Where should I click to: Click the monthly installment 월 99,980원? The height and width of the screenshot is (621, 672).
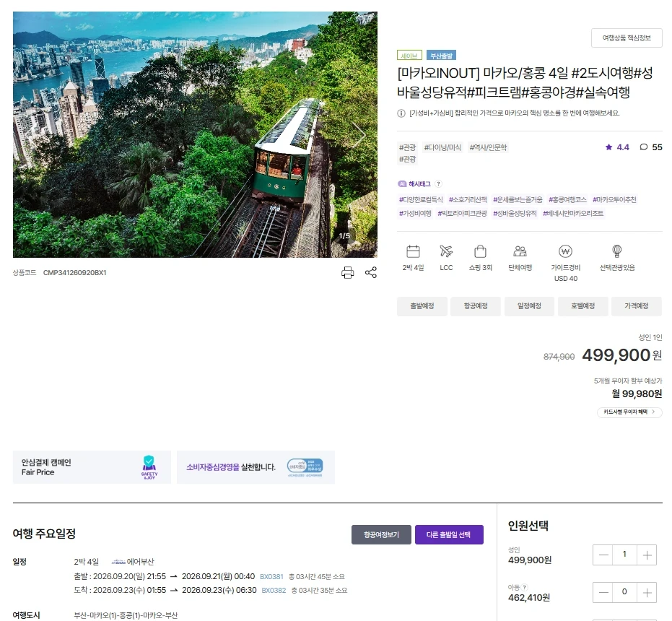pyautogui.click(x=637, y=394)
